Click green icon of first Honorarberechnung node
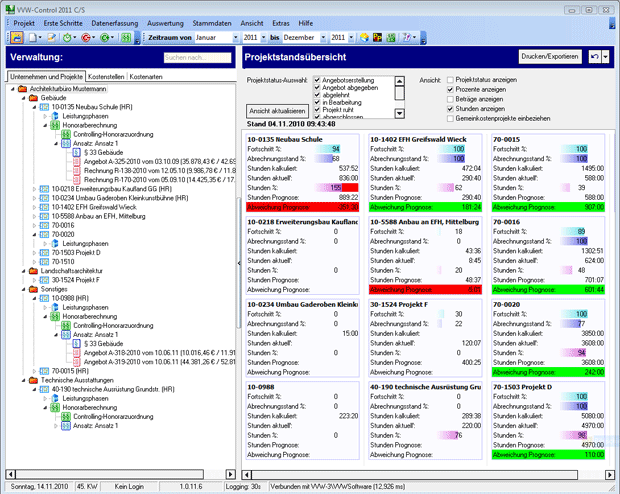The height and width of the screenshot is (494, 620). [x=55, y=125]
